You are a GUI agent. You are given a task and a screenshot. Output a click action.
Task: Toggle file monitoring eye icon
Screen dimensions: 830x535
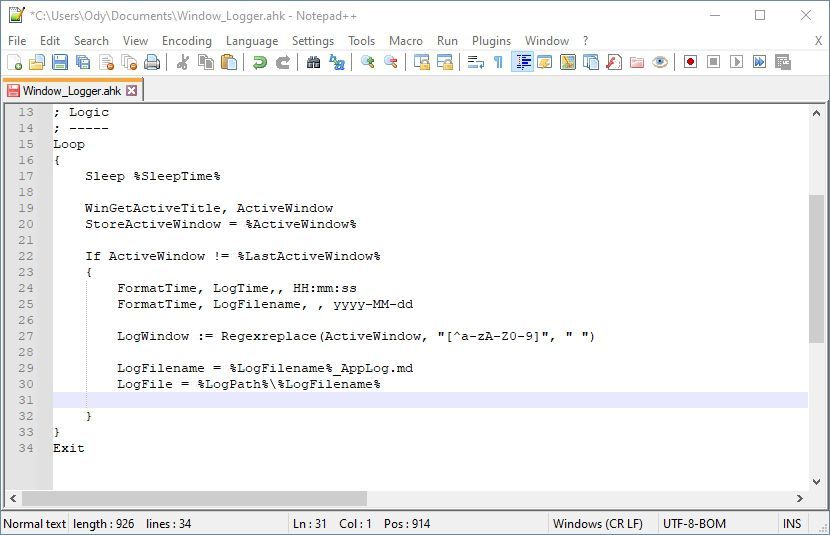(660, 62)
